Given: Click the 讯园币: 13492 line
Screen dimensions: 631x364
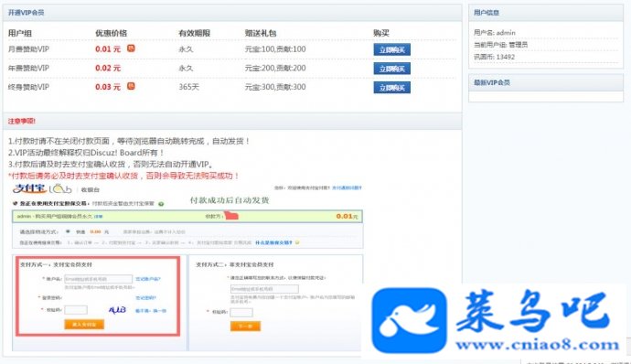Looking at the screenshot, I should [x=494, y=57].
